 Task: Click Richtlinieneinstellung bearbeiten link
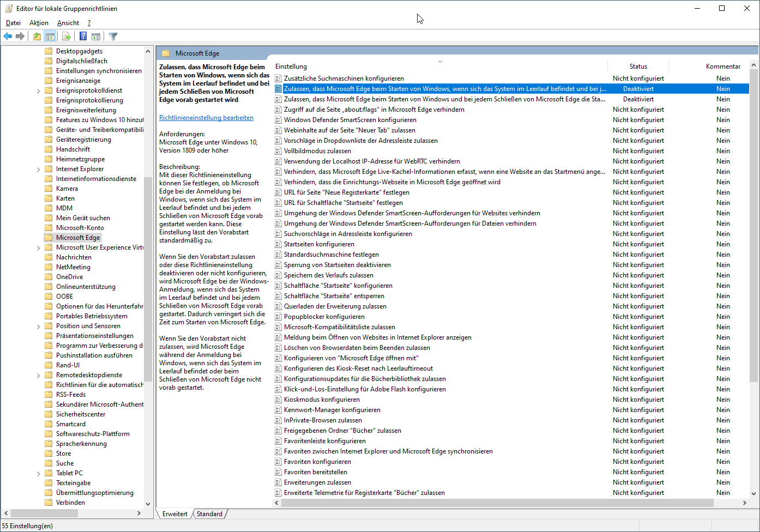pyautogui.click(x=206, y=118)
